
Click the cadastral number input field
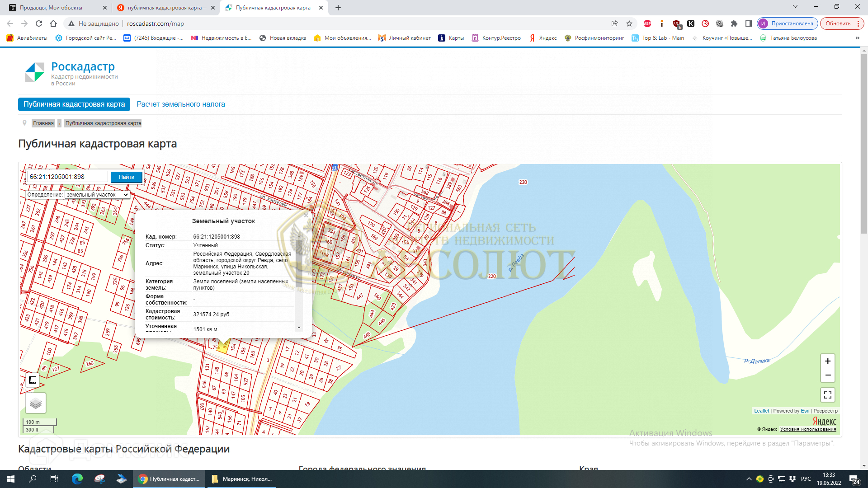pos(67,177)
